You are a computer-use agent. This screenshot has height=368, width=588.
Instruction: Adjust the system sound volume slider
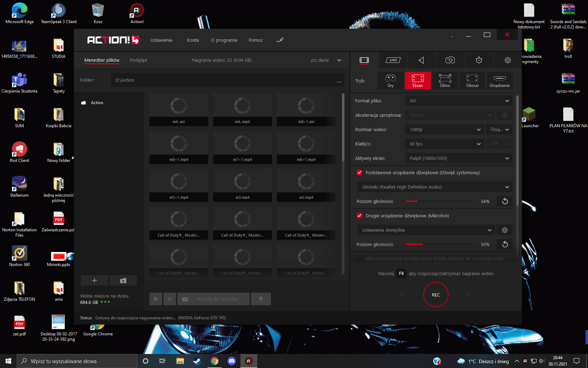pos(439,201)
